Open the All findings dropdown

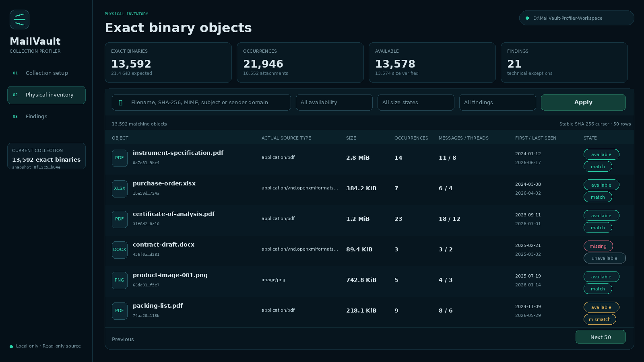(497, 103)
